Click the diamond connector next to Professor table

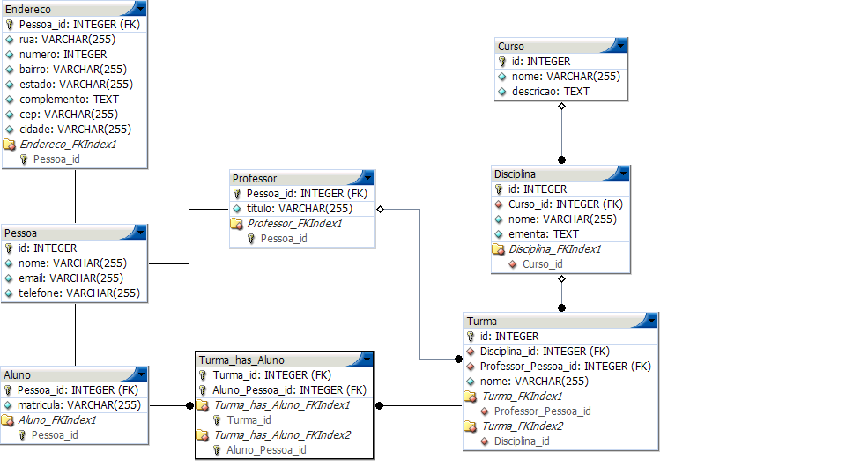pos(381,209)
